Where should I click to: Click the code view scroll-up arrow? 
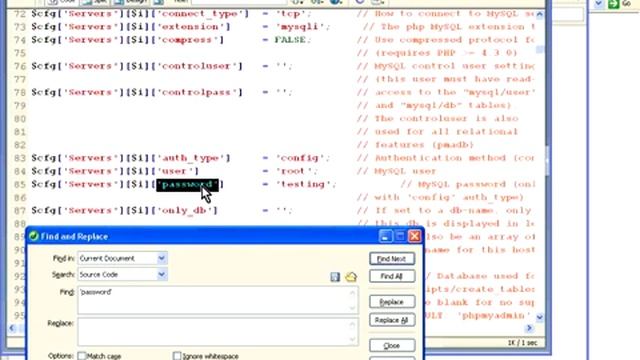pos(540,15)
